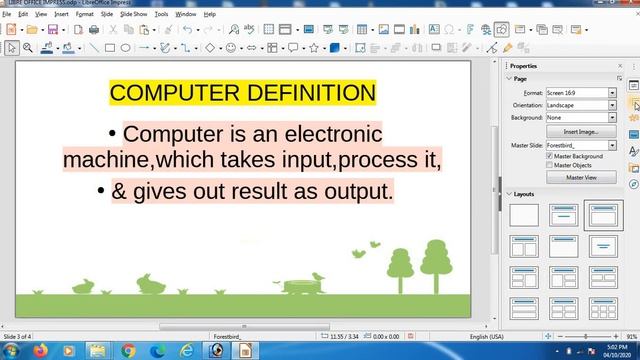
Task: Click the Save document icon
Action: click(53, 29)
